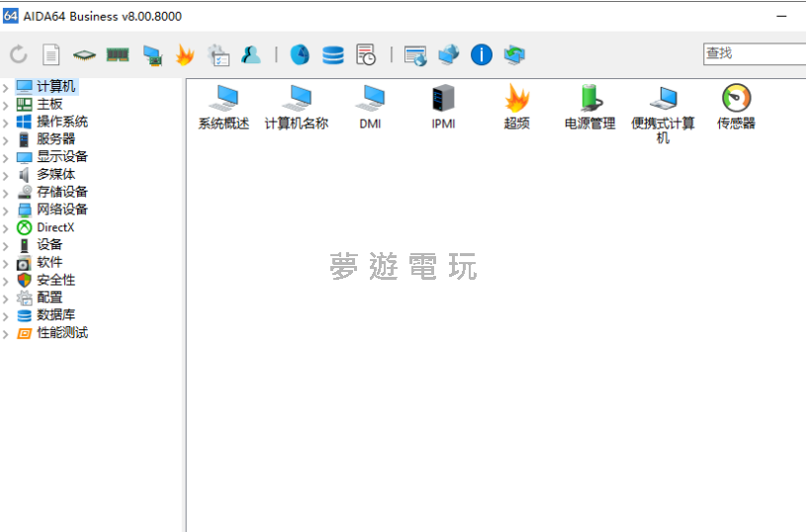Click the blue info circle toolbar icon
806x532 pixels.
click(x=482, y=55)
